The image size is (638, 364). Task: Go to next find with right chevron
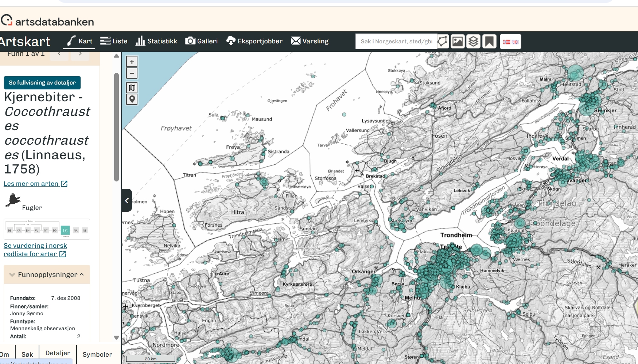(80, 54)
